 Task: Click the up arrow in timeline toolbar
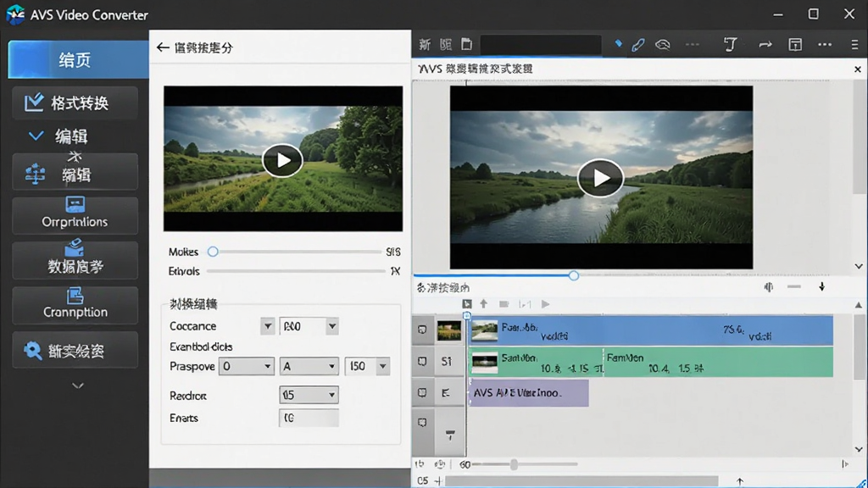[484, 304]
